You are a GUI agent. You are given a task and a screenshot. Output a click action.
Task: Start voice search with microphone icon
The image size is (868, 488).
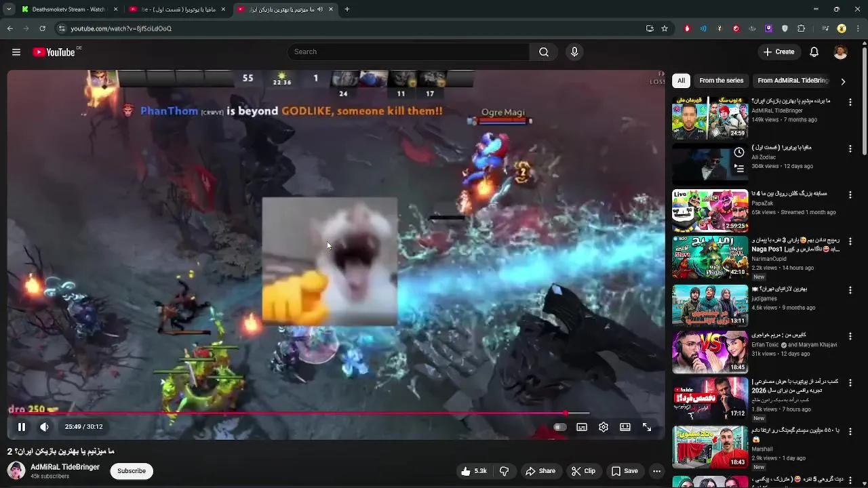pyautogui.click(x=574, y=52)
